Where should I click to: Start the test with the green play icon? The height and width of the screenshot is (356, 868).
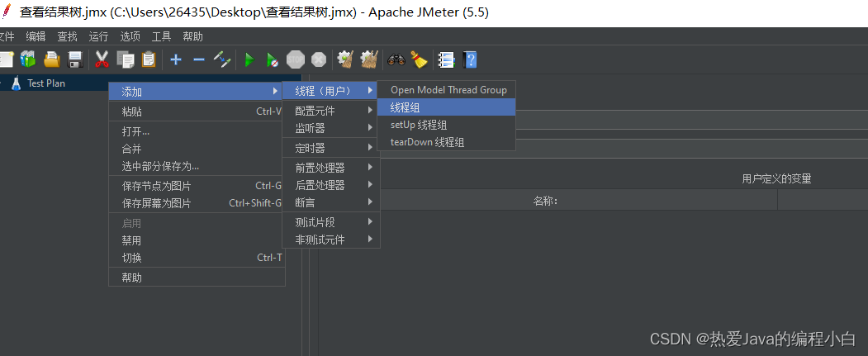click(249, 59)
